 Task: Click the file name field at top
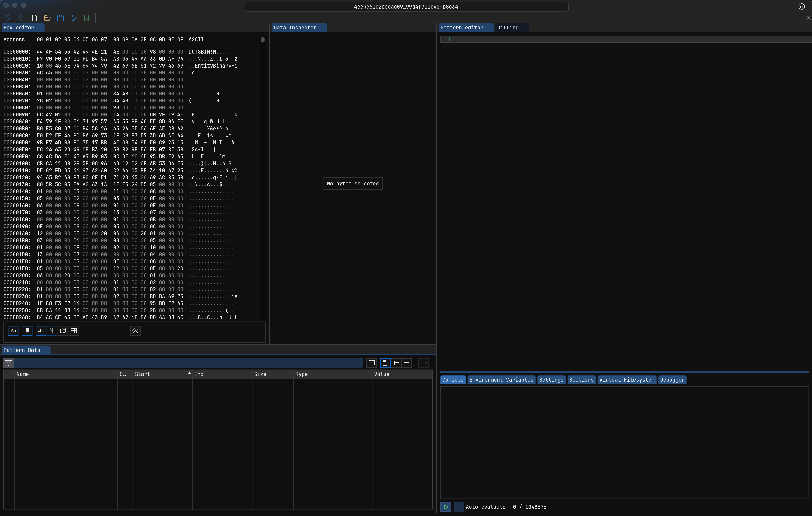406,6
